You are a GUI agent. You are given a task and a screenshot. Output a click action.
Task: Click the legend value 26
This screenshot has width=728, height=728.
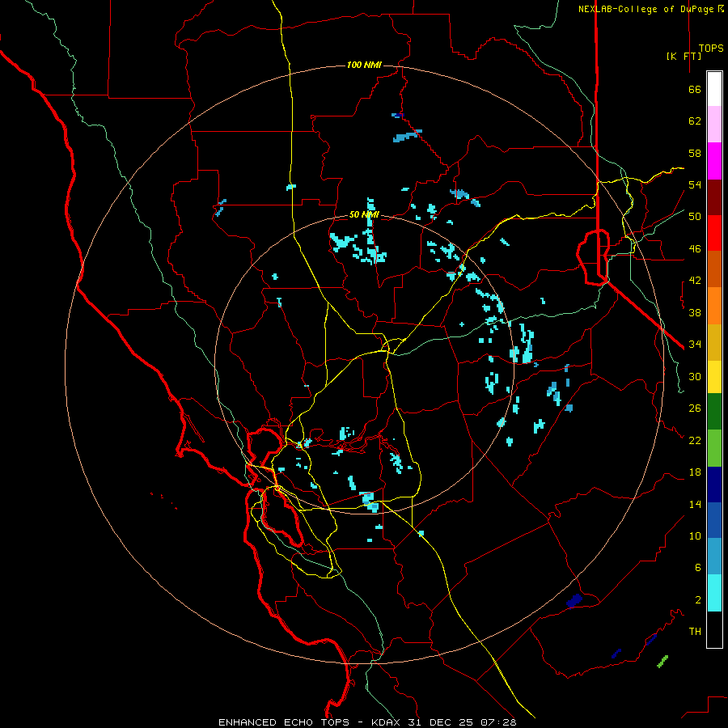click(x=695, y=408)
